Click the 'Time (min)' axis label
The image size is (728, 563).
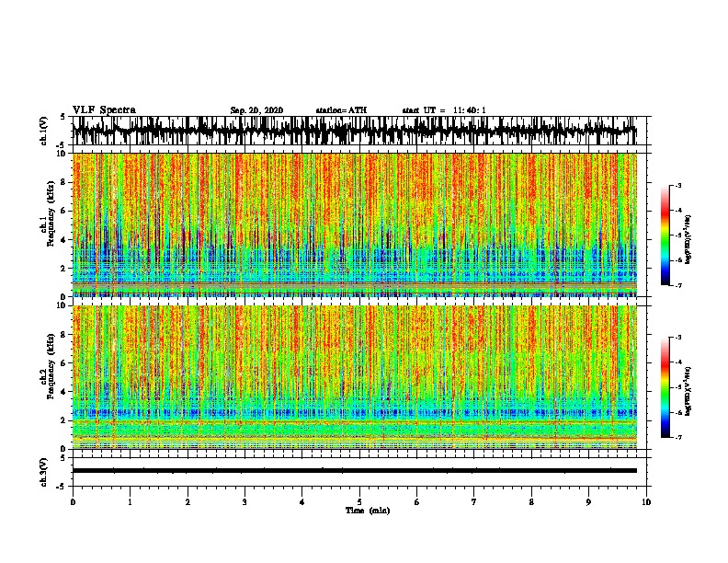tap(368, 511)
